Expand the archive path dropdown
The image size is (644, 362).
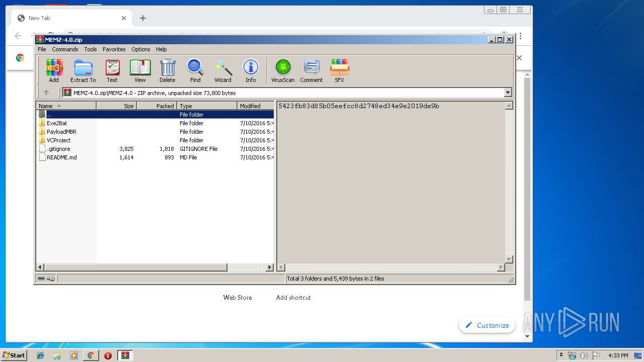pyautogui.click(x=508, y=93)
